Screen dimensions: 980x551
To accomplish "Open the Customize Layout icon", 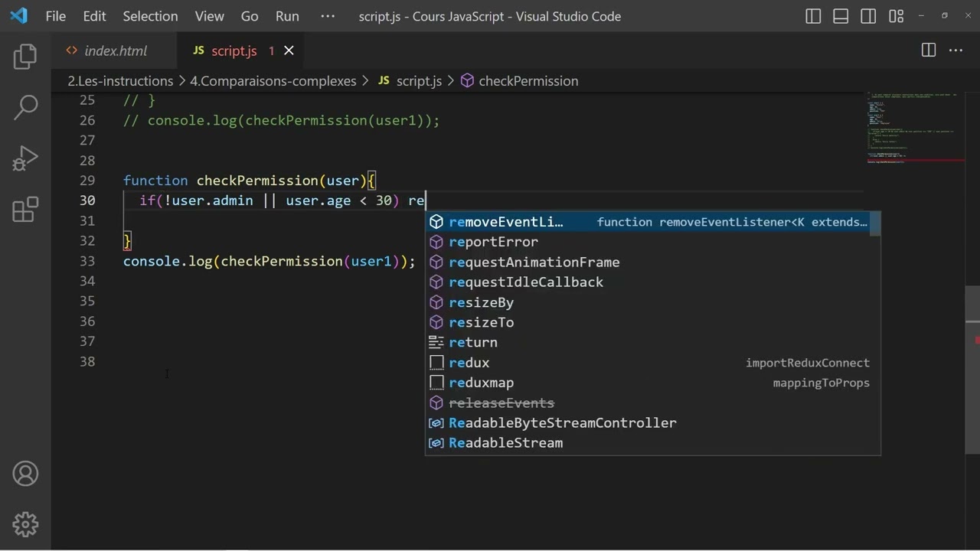I will 896,16.
